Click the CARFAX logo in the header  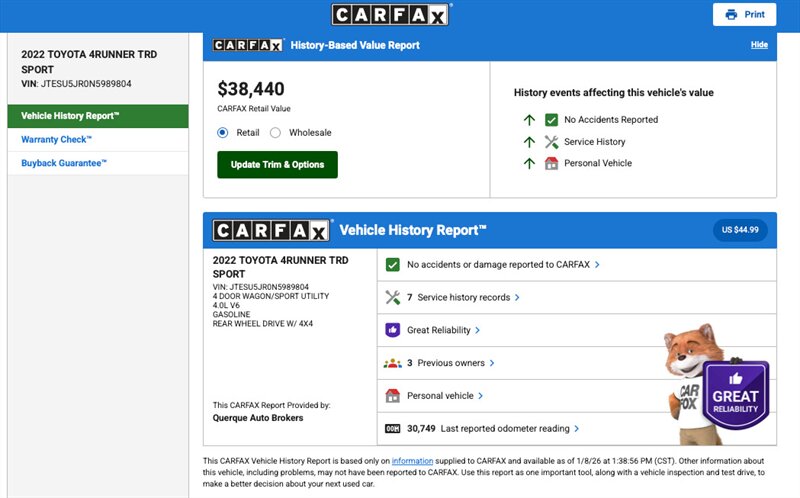pos(391,14)
